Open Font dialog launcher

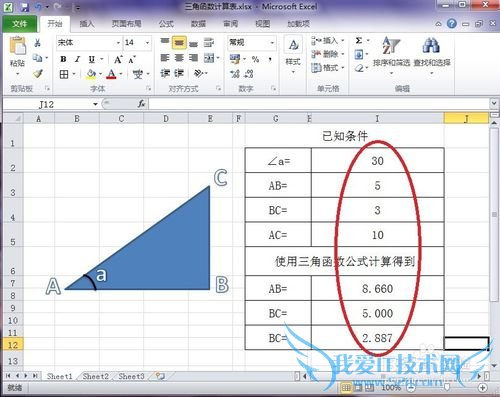coord(149,88)
